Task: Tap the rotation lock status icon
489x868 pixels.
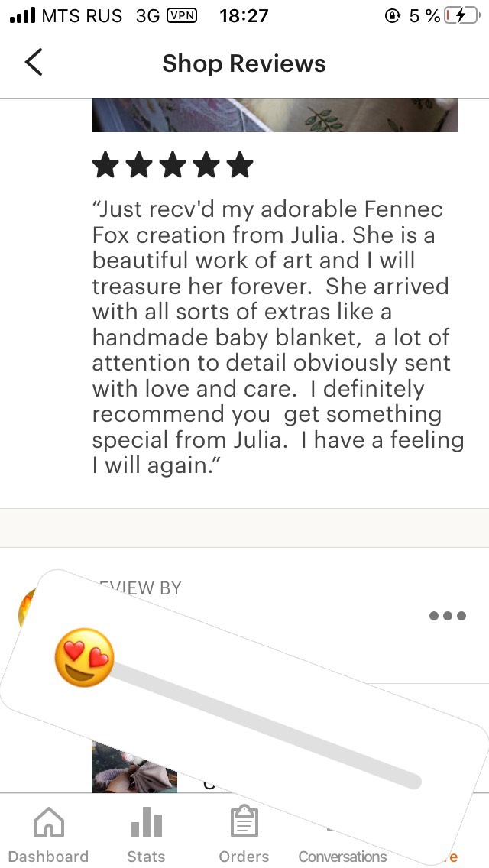Action: 393,16
